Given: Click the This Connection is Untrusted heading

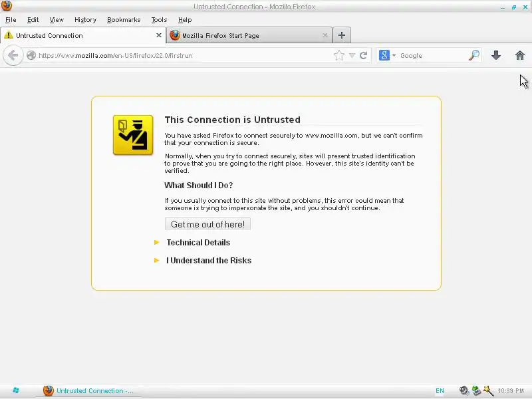Looking at the screenshot, I should [232, 120].
